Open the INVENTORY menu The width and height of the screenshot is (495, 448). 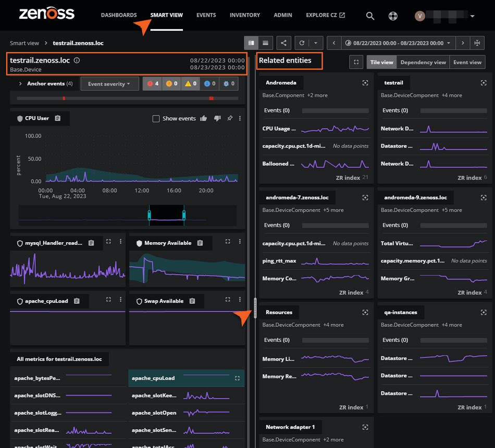(x=245, y=15)
